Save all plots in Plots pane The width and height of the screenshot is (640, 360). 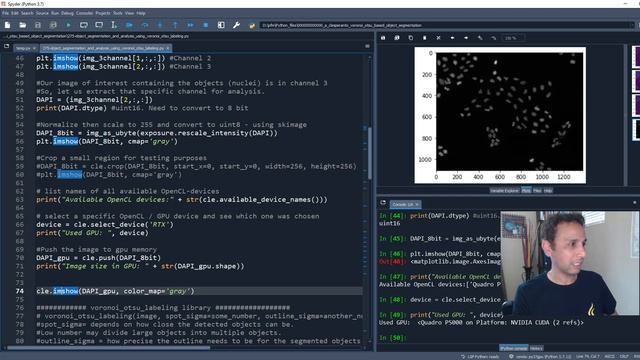(x=397, y=38)
